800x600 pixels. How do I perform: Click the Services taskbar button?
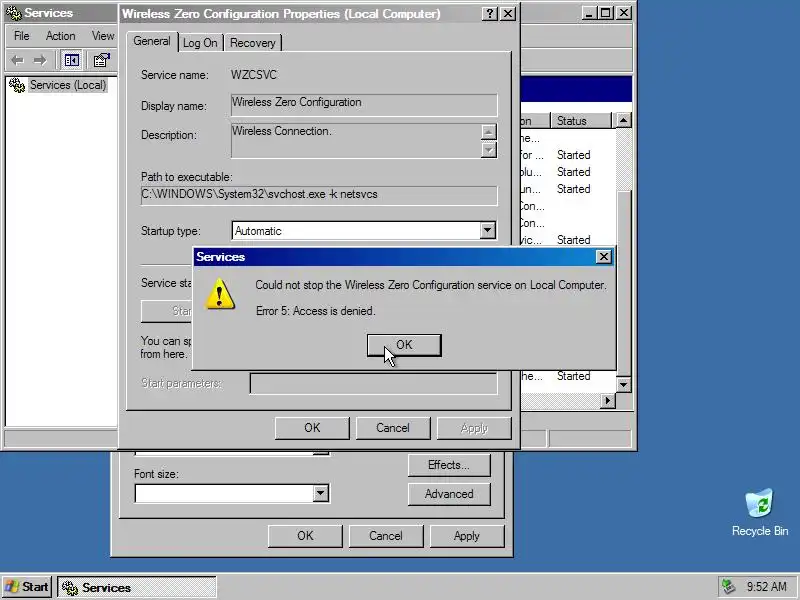click(x=137, y=587)
